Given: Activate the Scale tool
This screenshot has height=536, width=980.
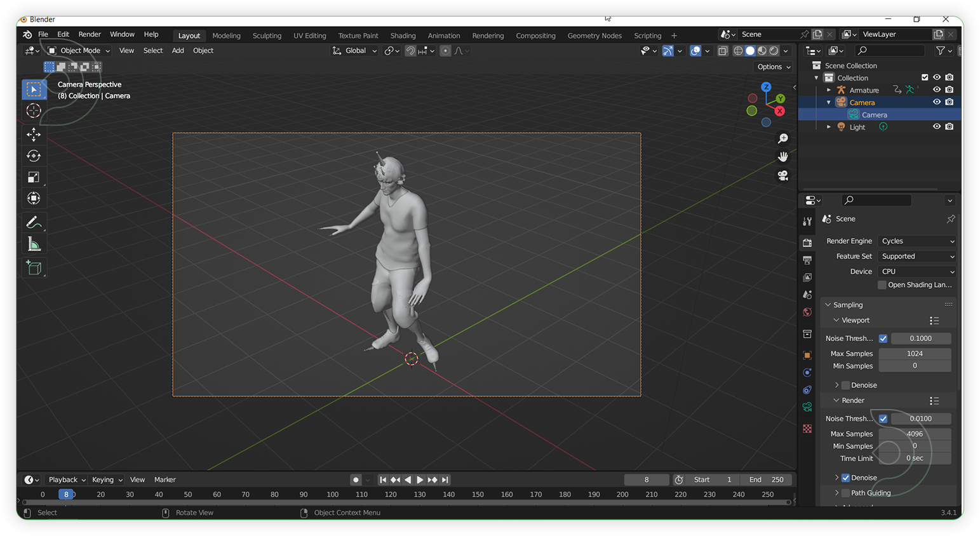Looking at the screenshot, I should pyautogui.click(x=33, y=177).
